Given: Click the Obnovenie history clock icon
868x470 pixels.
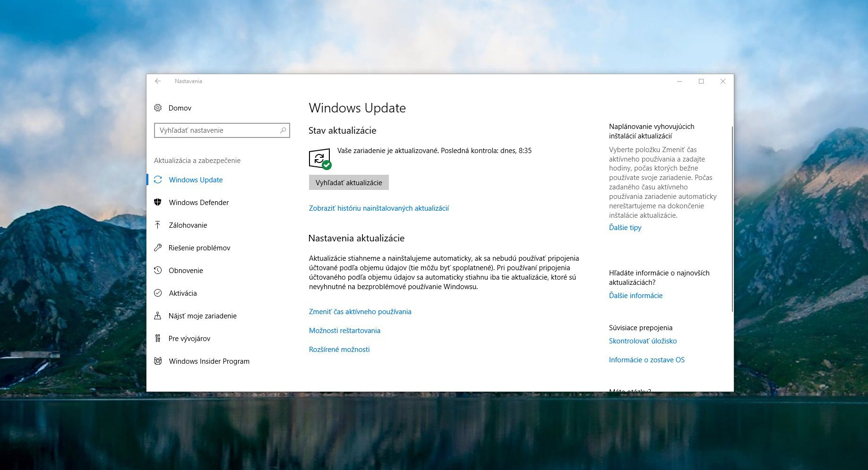Looking at the screenshot, I should pyautogui.click(x=158, y=270).
